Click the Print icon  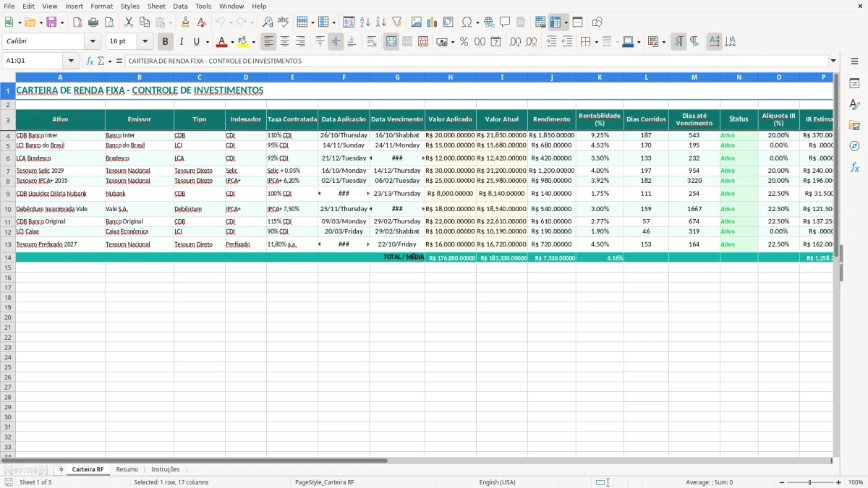click(x=93, y=22)
